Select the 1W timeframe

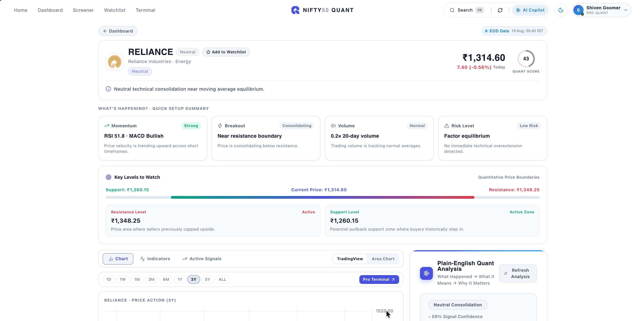point(122,279)
